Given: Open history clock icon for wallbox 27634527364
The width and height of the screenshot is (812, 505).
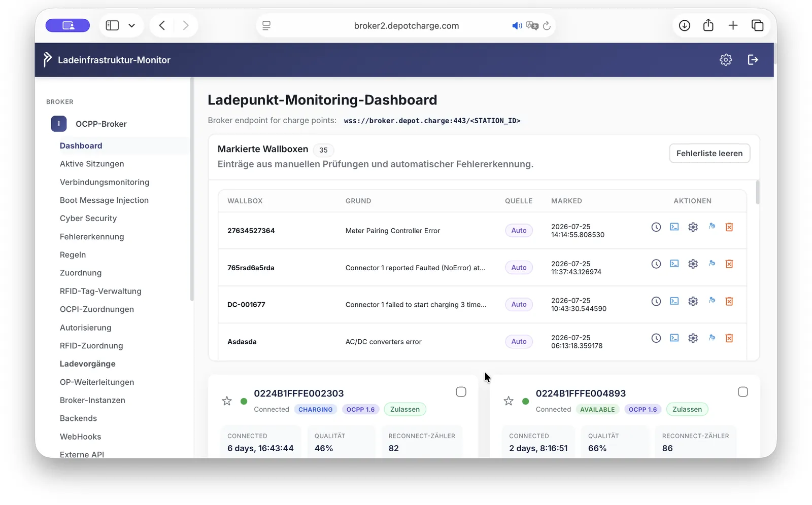Looking at the screenshot, I should pyautogui.click(x=656, y=227).
